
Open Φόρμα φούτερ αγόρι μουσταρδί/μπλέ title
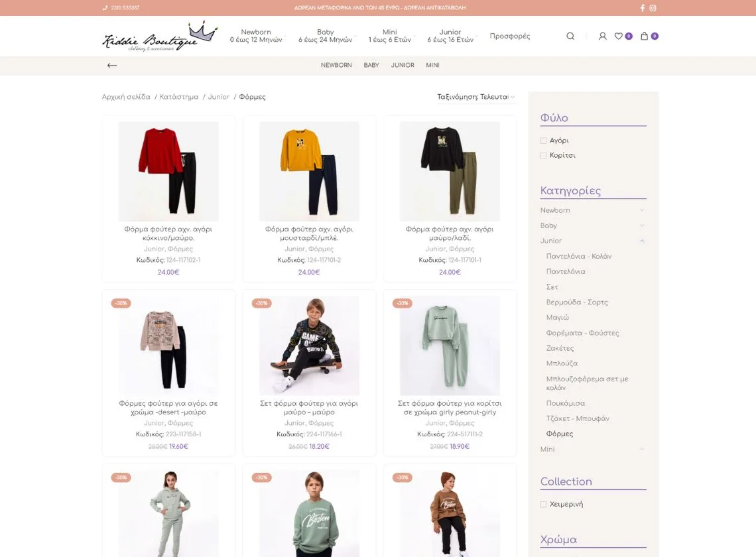pyautogui.click(x=309, y=233)
